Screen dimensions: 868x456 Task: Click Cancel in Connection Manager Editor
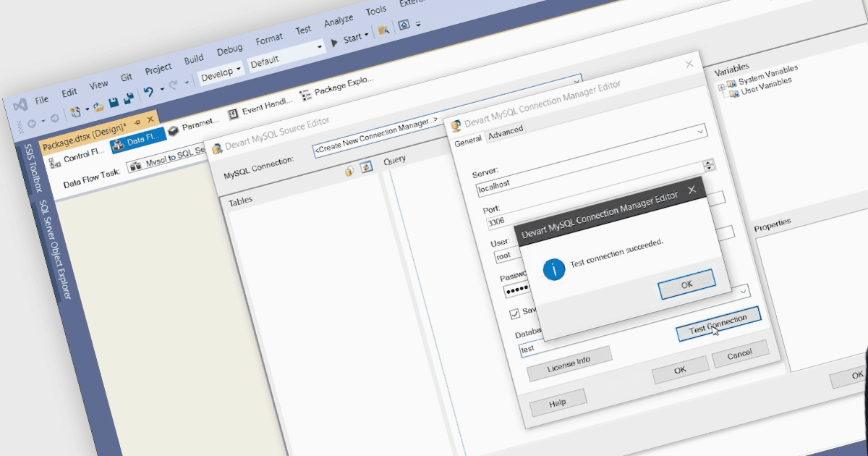(x=740, y=355)
